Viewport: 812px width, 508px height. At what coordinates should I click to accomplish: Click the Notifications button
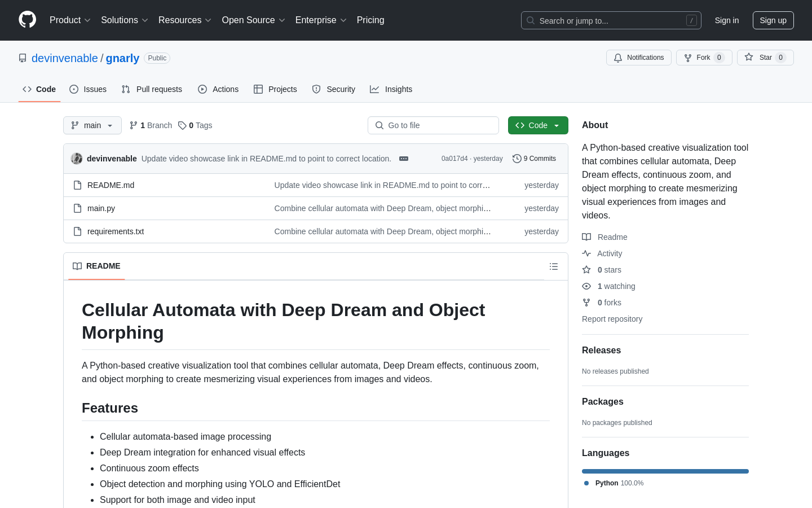click(x=639, y=58)
